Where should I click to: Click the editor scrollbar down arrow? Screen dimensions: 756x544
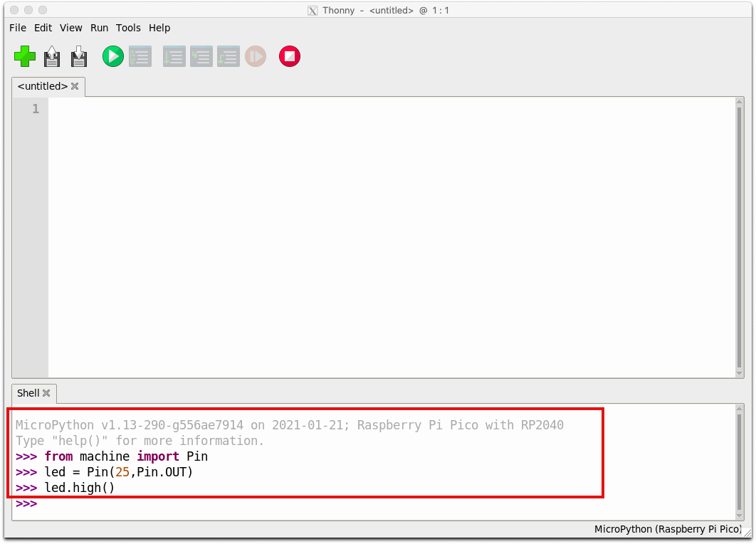(739, 373)
